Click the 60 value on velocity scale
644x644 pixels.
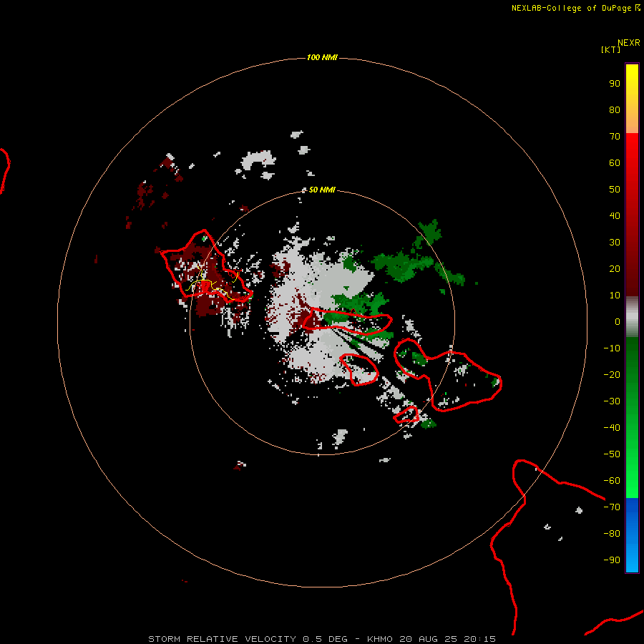pos(615,162)
